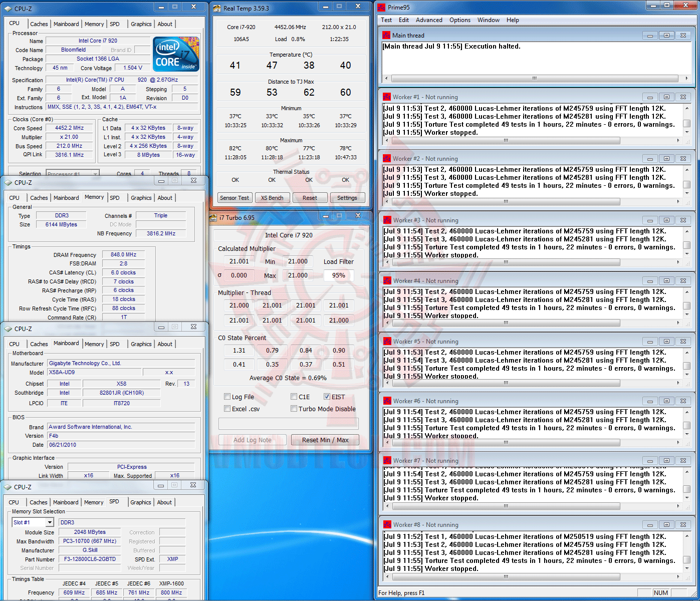The height and width of the screenshot is (601, 700).
Task: Open the Memory tab in the CPU-Z Motherboard window
Action: click(94, 344)
